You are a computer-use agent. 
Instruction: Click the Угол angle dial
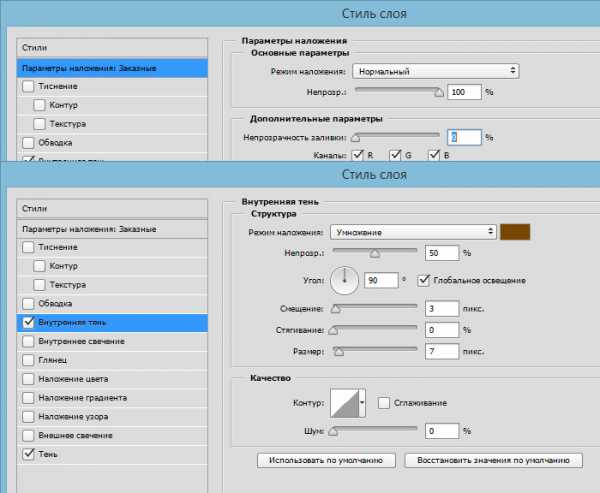(x=344, y=281)
